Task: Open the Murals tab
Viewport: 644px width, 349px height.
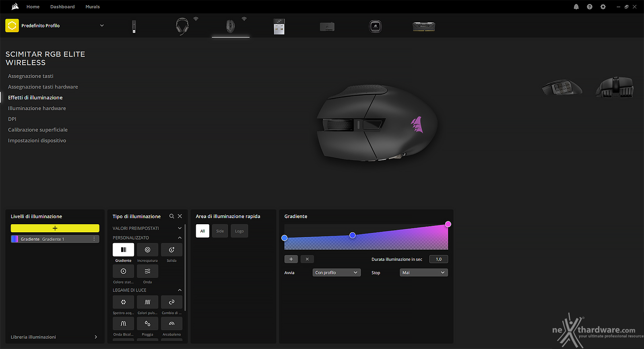Action: pyautogui.click(x=93, y=7)
